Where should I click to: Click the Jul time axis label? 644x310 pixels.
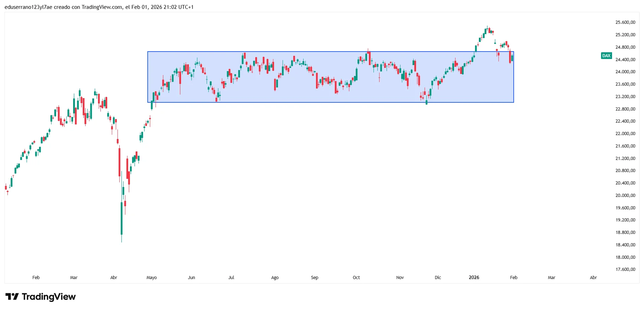tap(231, 278)
